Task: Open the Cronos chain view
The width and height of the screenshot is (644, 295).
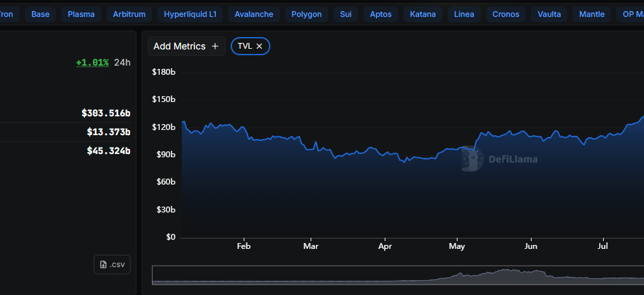Action: (506, 14)
